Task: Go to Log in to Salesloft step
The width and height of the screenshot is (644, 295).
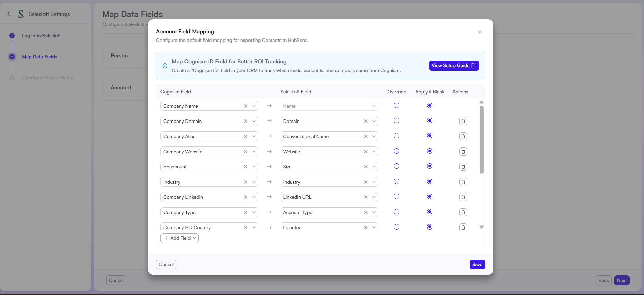Action: click(x=41, y=36)
